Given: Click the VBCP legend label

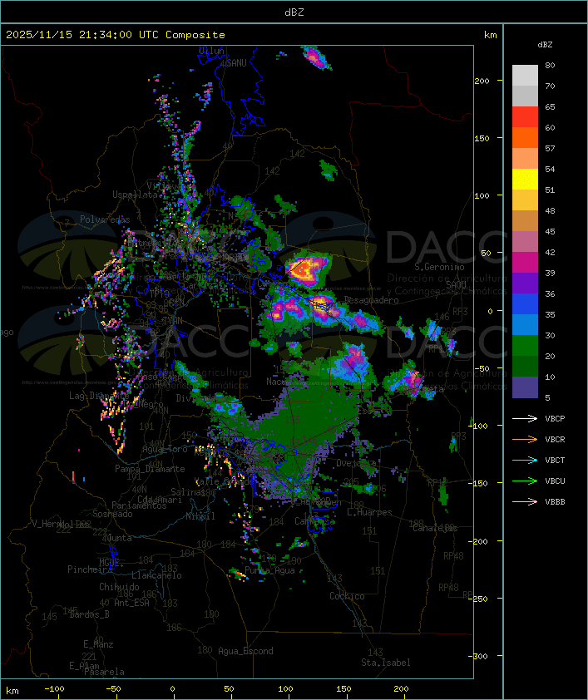Looking at the screenshot, I should 555,418.
